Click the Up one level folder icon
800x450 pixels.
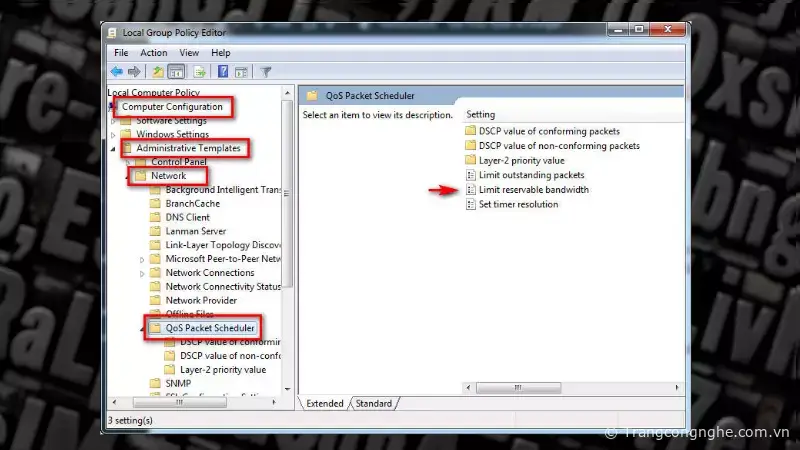point(158,72)
